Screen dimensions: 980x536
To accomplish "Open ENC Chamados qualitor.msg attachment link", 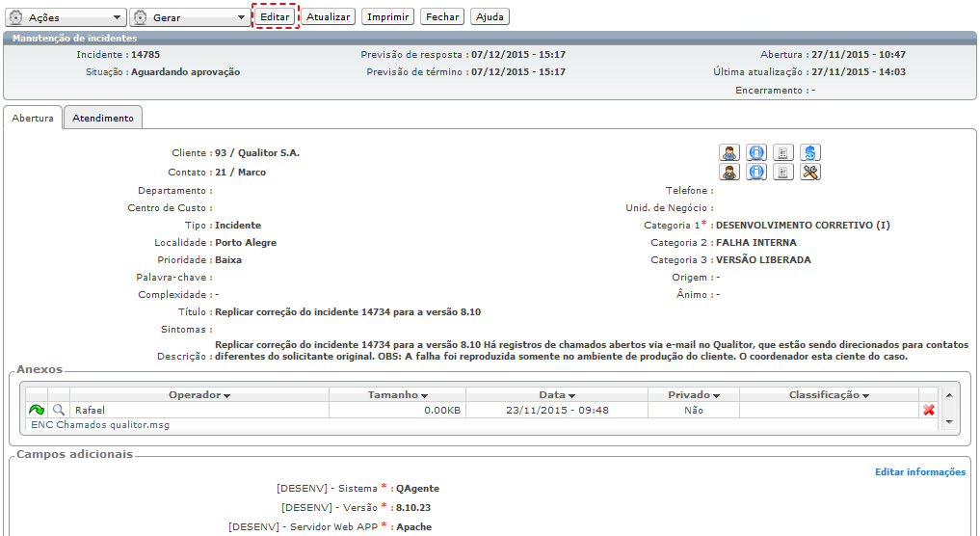I will (100, 424).
